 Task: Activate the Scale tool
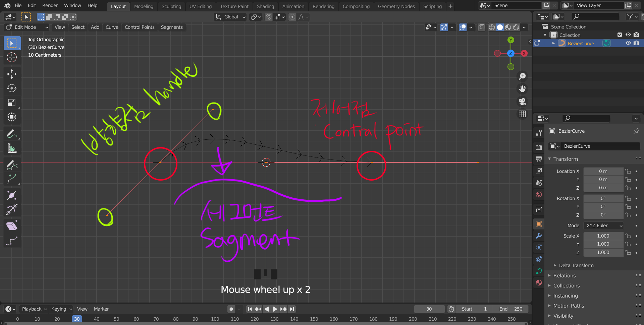tap(12, 103)
